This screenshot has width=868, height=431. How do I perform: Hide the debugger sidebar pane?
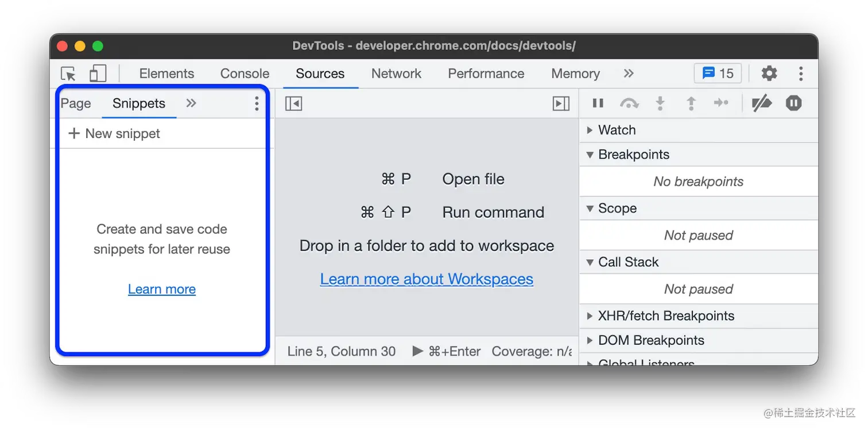click(561, 103)
